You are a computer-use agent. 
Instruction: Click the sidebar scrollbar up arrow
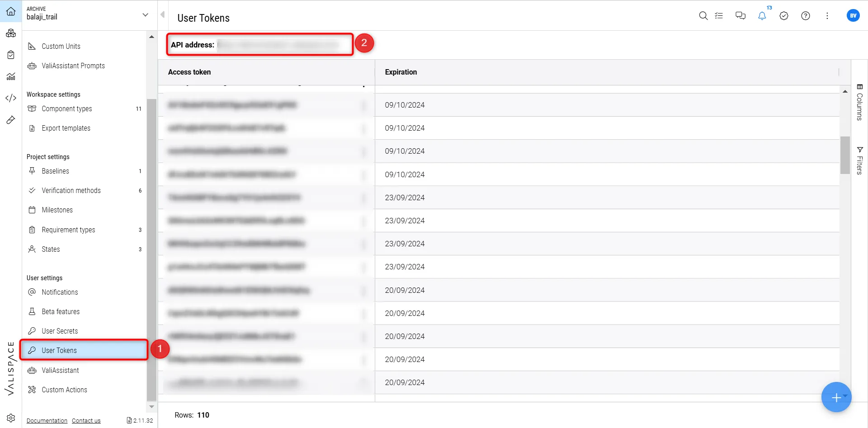tap(151, 37)
